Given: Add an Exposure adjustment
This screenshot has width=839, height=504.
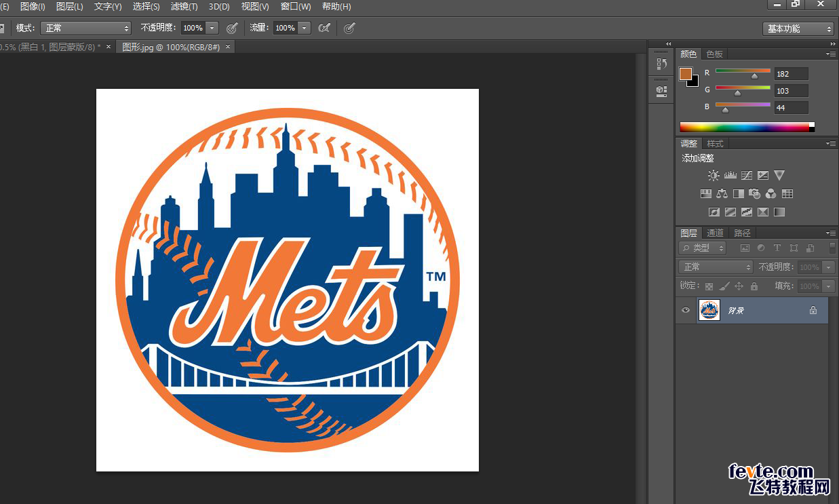Looking at the screenshot, I should coord(763,175).
